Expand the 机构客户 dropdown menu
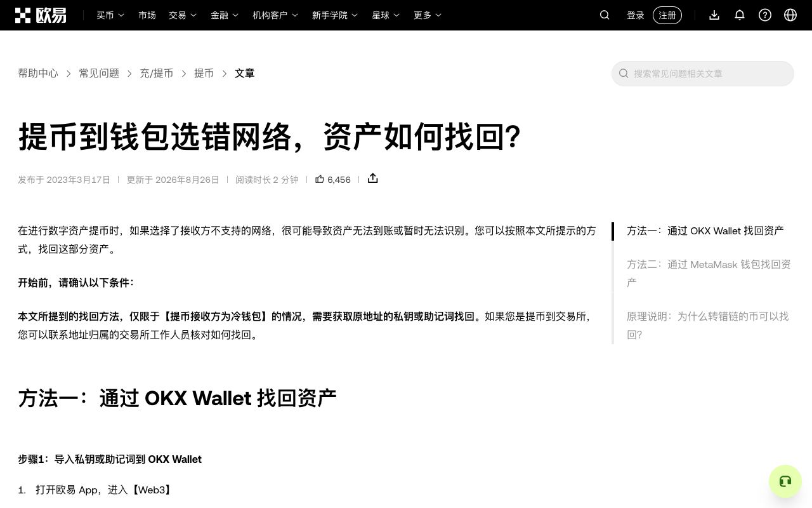This screenshot has height=508, width=812. pyautogui.click(x=275, y=15)
